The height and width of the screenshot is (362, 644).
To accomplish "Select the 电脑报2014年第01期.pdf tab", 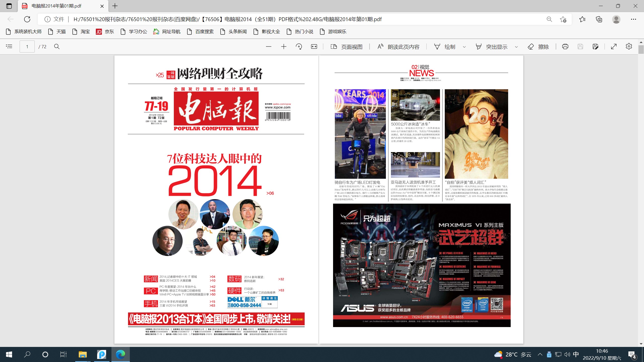I will point(63,6).
